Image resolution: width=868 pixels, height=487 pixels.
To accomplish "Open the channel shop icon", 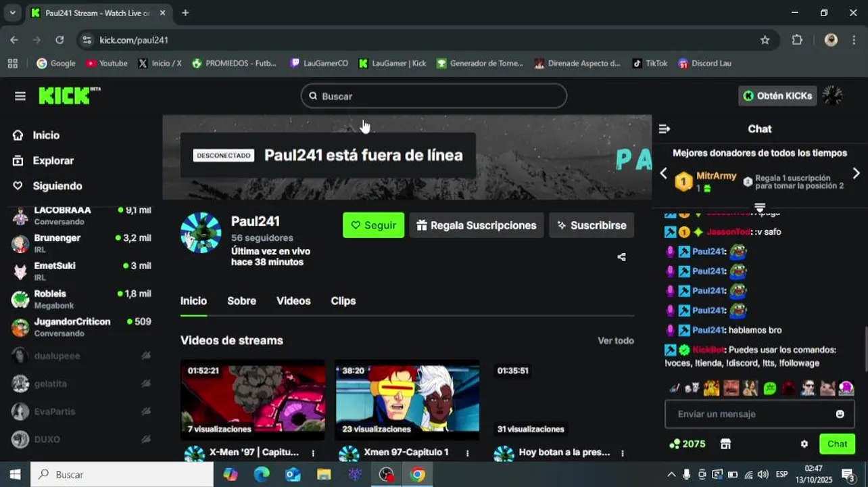I will pos(725,444).
